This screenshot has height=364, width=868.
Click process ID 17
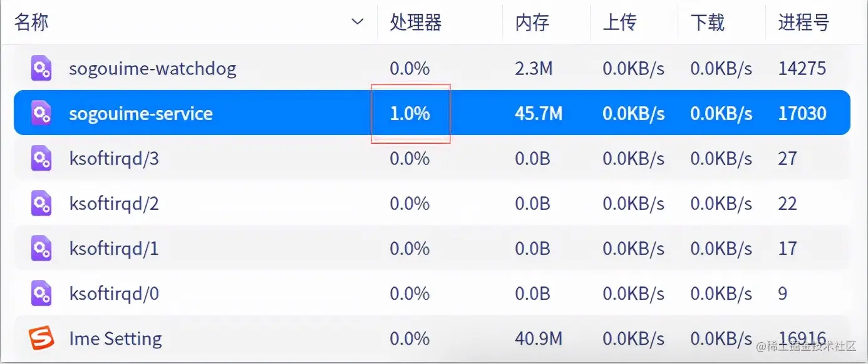(787, 248)
